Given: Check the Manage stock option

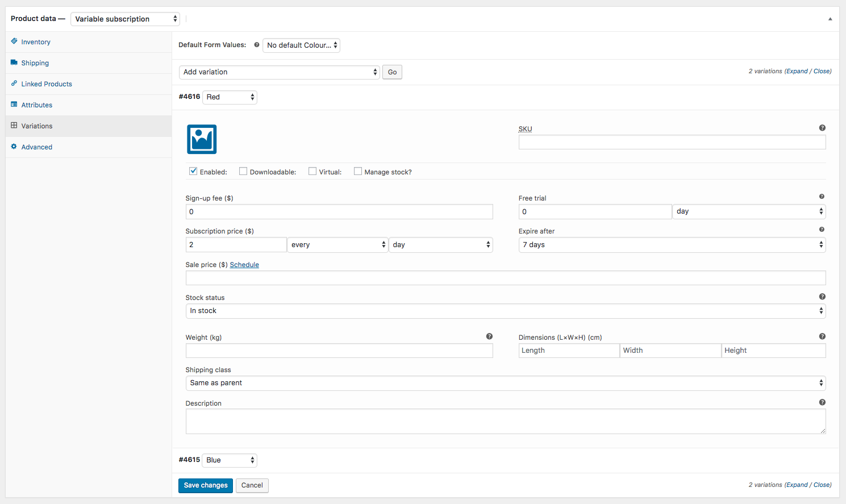Looking at the screenshot, I should 358,170.
